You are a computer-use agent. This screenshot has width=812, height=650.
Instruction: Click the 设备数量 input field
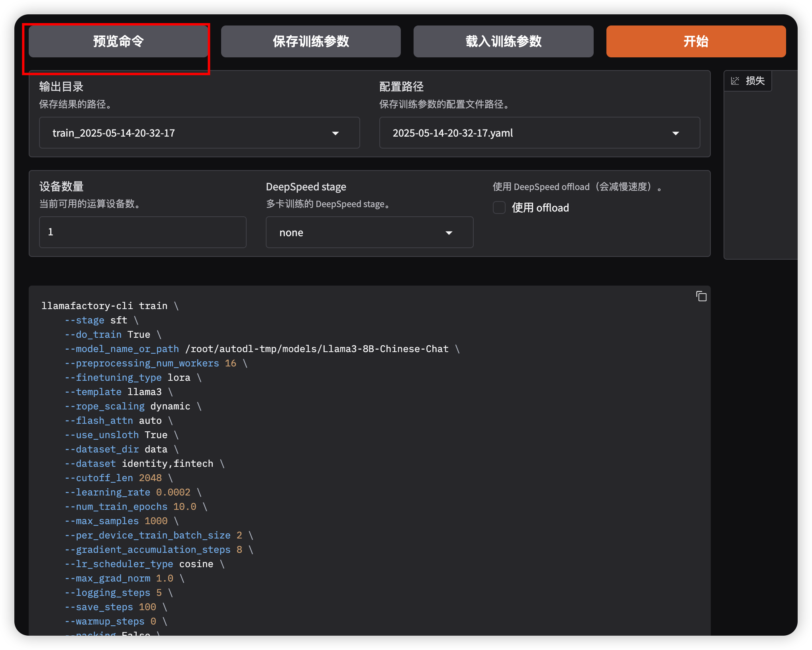(x=143, y=232)
